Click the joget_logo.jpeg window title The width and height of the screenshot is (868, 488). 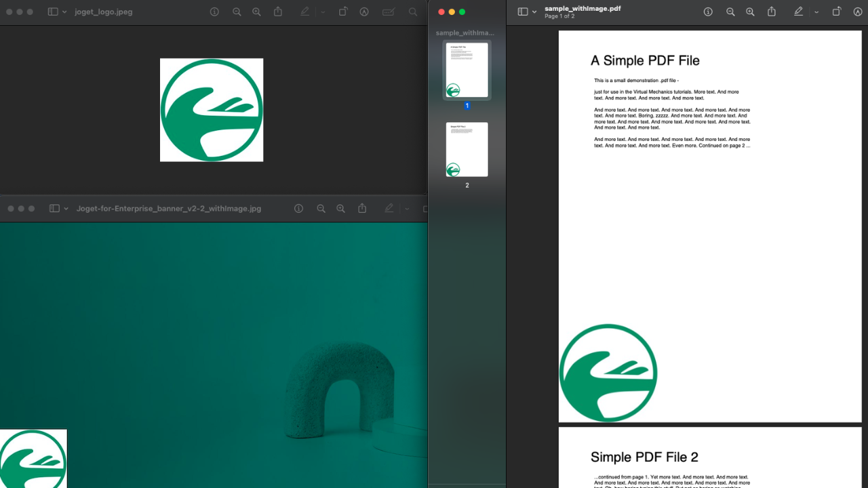[x=104, y=12]
